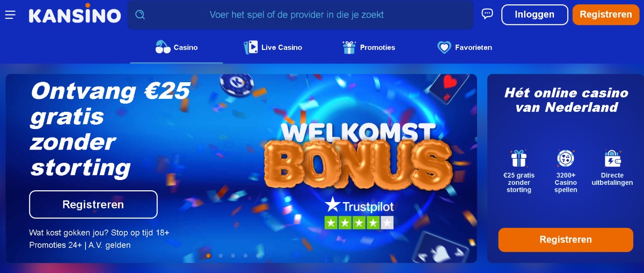
Task: Click the Trustpilot star rating
Action: 359,222
